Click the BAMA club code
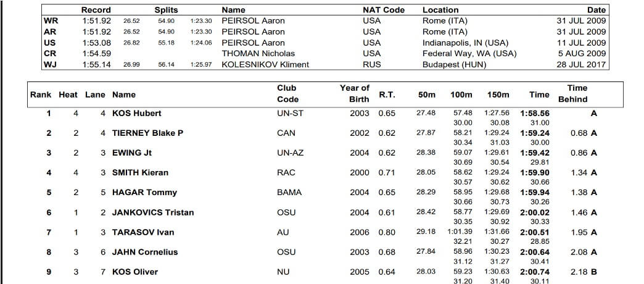The image size is (644, 284). (x=289, y=193)
